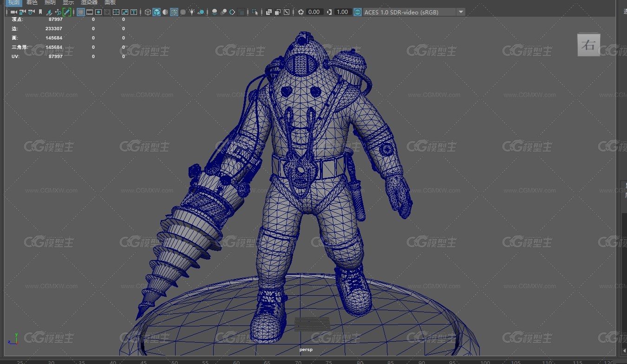
Task: Toggle the Resolution Gate display
Action: click(x=98, y=12)
